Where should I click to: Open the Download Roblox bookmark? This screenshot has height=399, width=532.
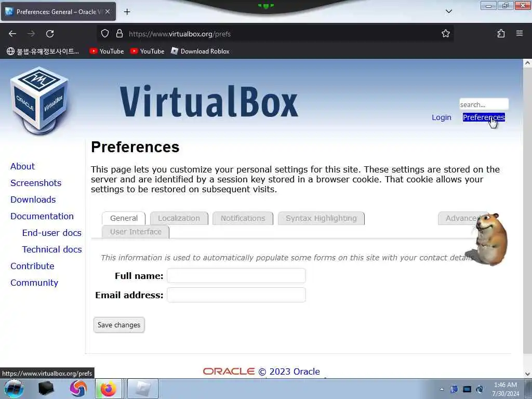pyautogui.click(x=200, y=51)
